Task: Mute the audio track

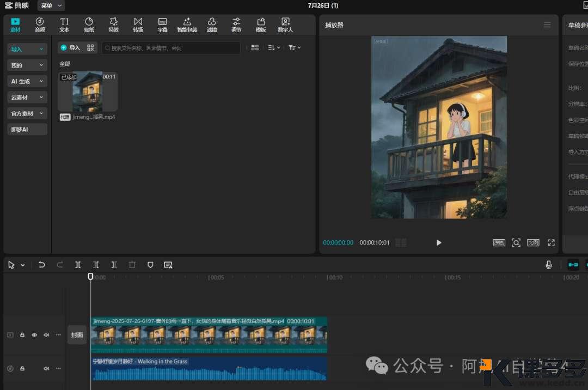Action: tap(46, 368)
